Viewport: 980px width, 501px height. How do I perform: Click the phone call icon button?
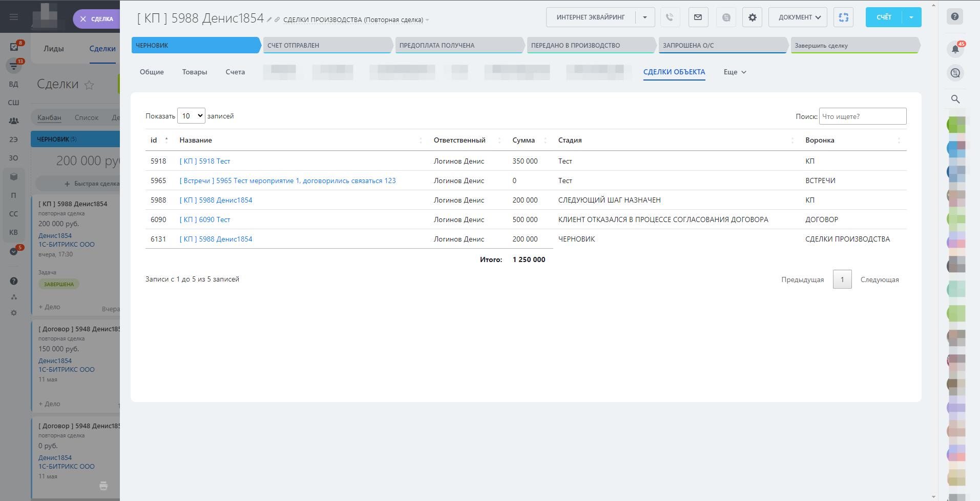pyautogui.click(x=670, y=17)
